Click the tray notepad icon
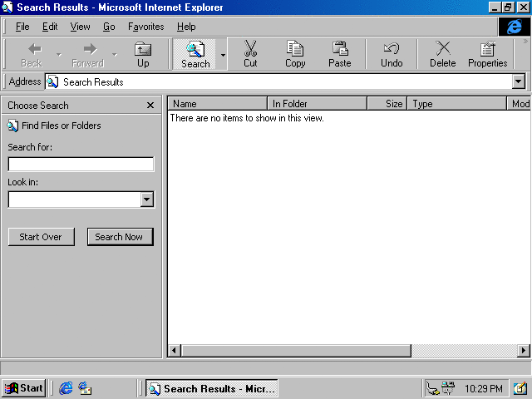 [x=520, y=388]
